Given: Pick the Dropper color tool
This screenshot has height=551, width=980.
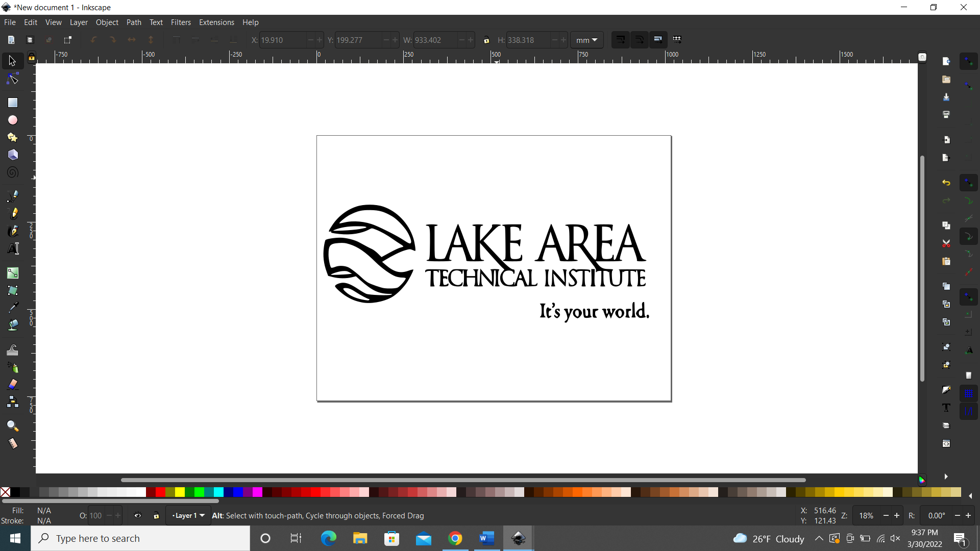Looking at the screenshot, I should 12,307.
